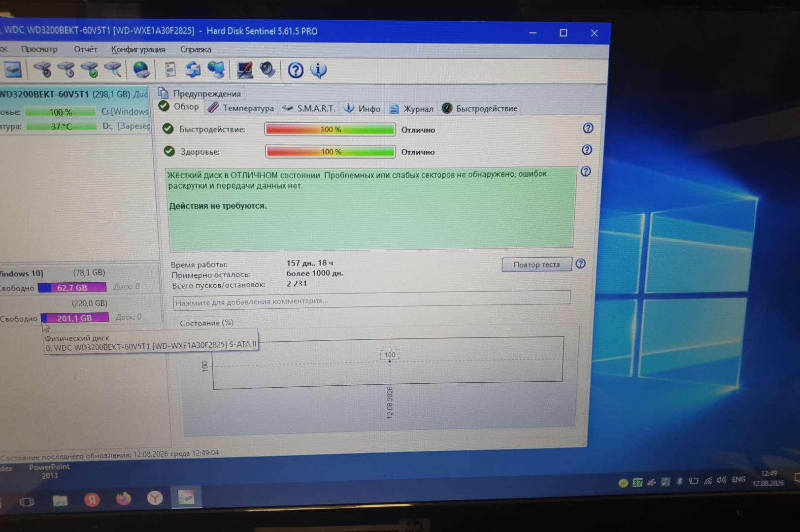Select the Состояние (%) chart tab
This screenshot has height=532, width=800.
coord(206,323)
